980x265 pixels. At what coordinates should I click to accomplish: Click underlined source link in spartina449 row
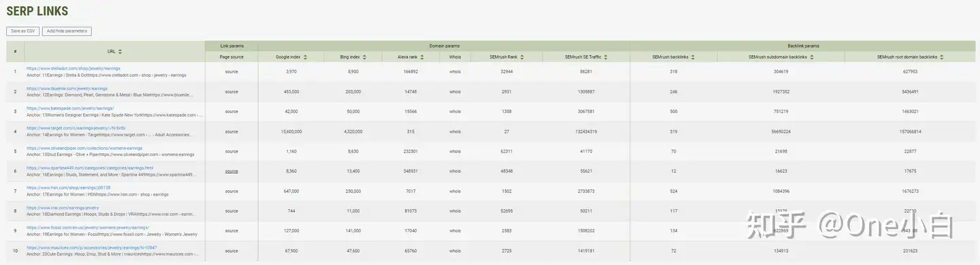(x=231, y=171)
